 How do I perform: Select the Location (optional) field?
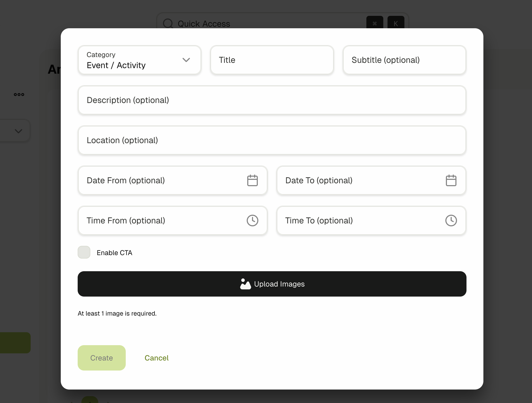coord(272,140)
